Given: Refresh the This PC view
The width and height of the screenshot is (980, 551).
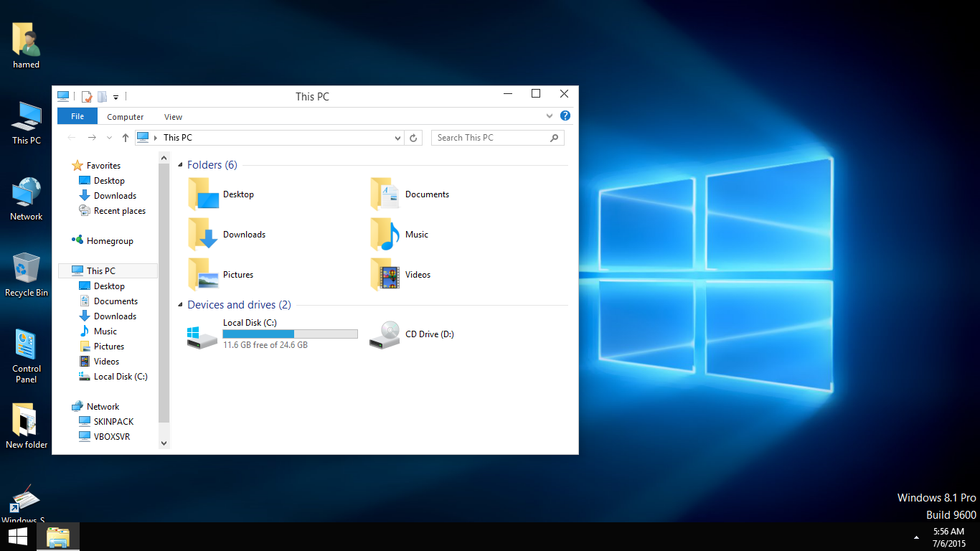Looking at the screenshot, I should [413, 138].
